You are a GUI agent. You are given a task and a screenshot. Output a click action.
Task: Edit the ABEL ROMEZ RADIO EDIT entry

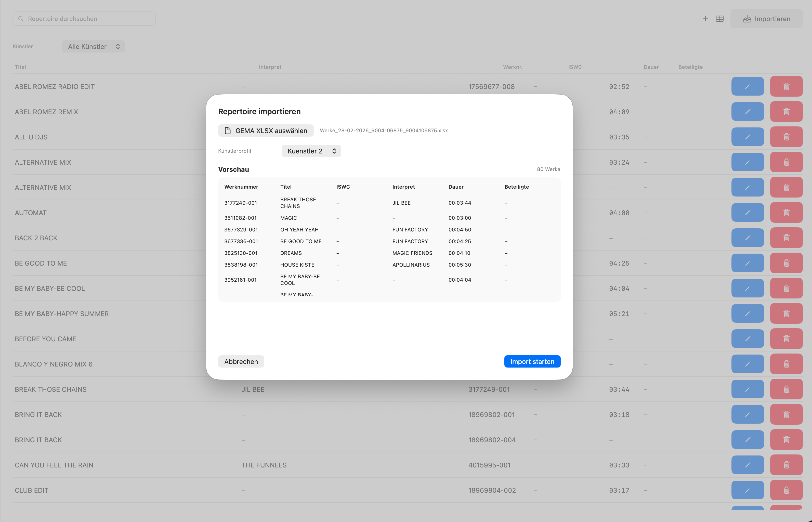pyautogui.click(x=748, y=86)
